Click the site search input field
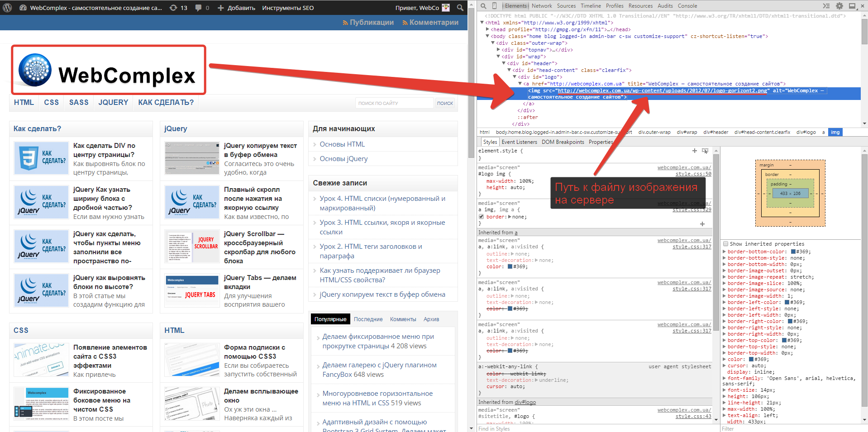Viewport: 868px width, 432px height. coord(394,103)
